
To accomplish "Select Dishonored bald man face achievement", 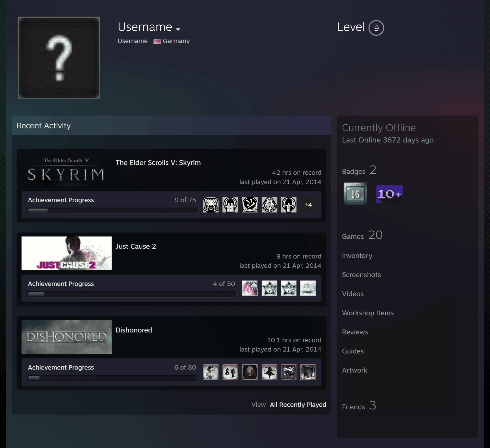I will tap(250, 372).
